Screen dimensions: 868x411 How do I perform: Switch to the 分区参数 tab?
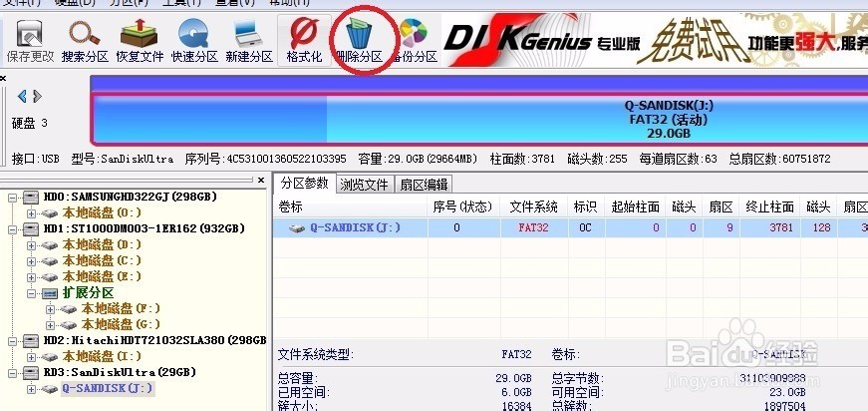pyautogui.click(x=305, y=184)
